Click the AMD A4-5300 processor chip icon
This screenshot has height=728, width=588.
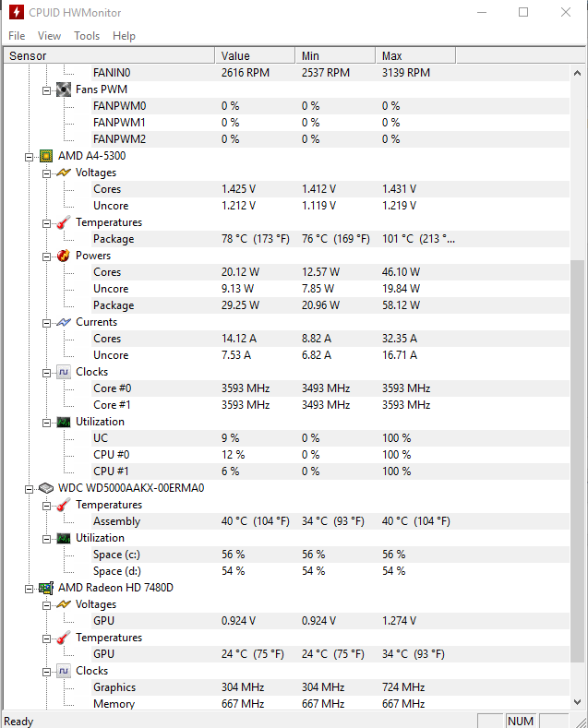pos(46,156)
